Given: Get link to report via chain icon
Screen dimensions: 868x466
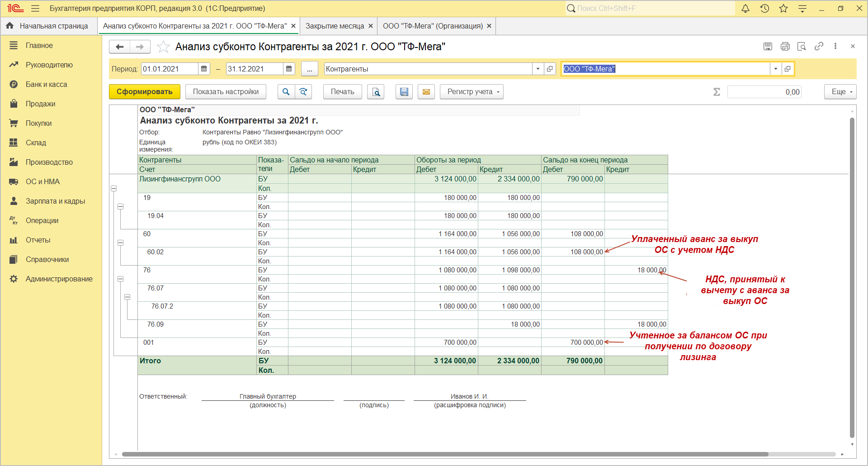Looking at the screenshot, I should (x=819, y=46).
